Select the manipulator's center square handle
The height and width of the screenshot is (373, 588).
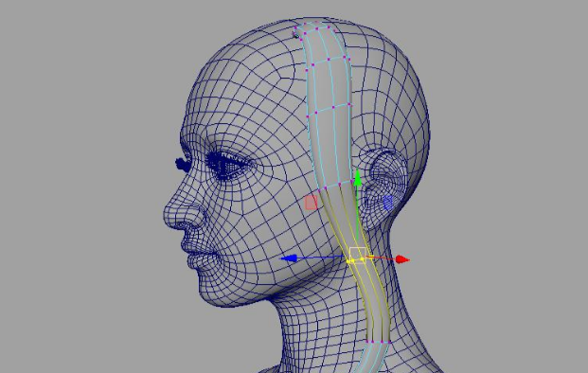click(x=357, y=256)
